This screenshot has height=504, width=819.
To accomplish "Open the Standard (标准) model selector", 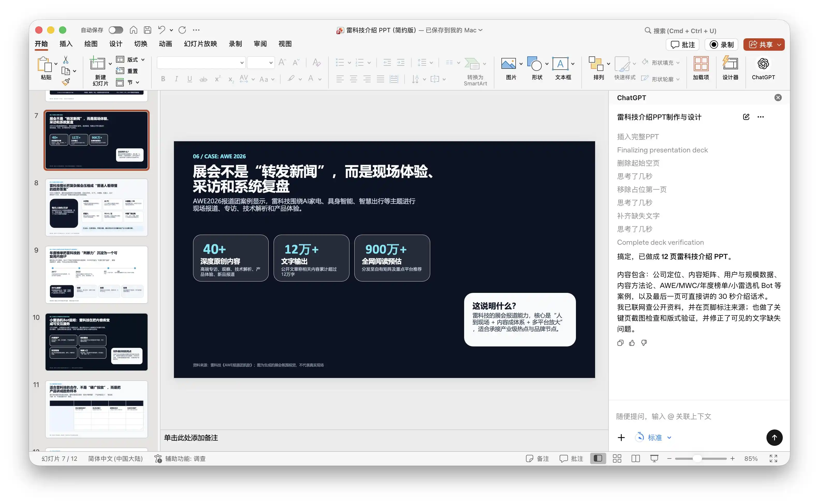I will [653, 438].
